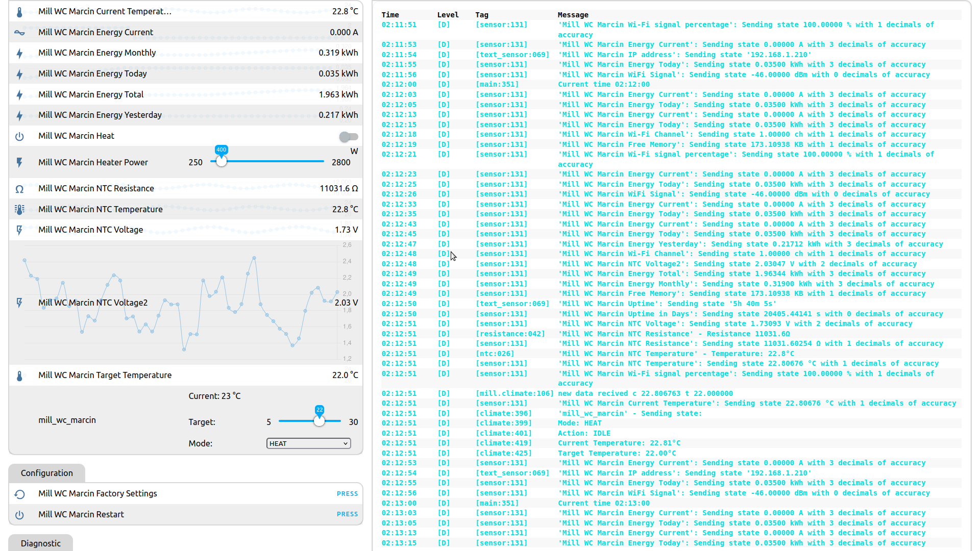This screenshot has width=980, height=551.
Task: Click the voltage icon for NTC Voltage2
Action: coord(19,303)
